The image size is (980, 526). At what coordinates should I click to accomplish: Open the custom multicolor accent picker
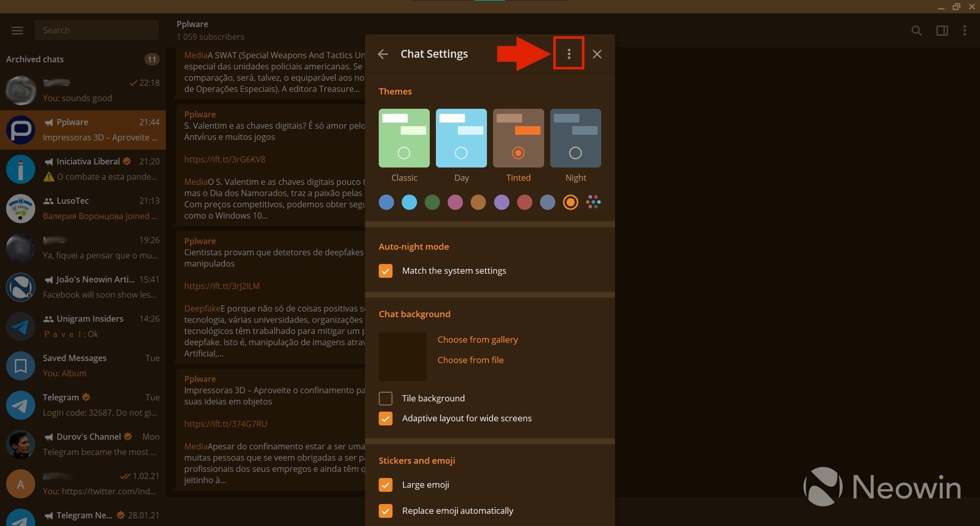(x=593, y=202)
